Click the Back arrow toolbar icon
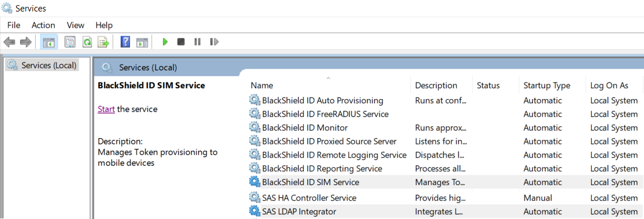 coord(9,42)
